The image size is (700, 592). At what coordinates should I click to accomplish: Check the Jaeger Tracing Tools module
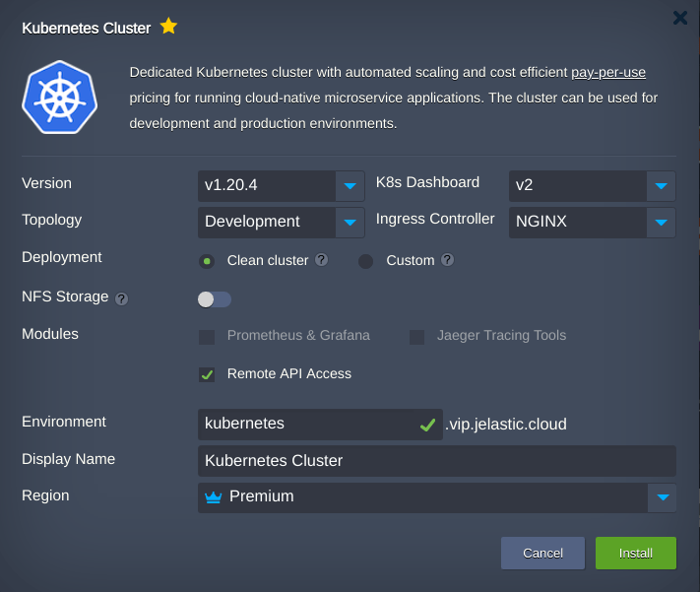pyautogui.click(x=417, y=337)
